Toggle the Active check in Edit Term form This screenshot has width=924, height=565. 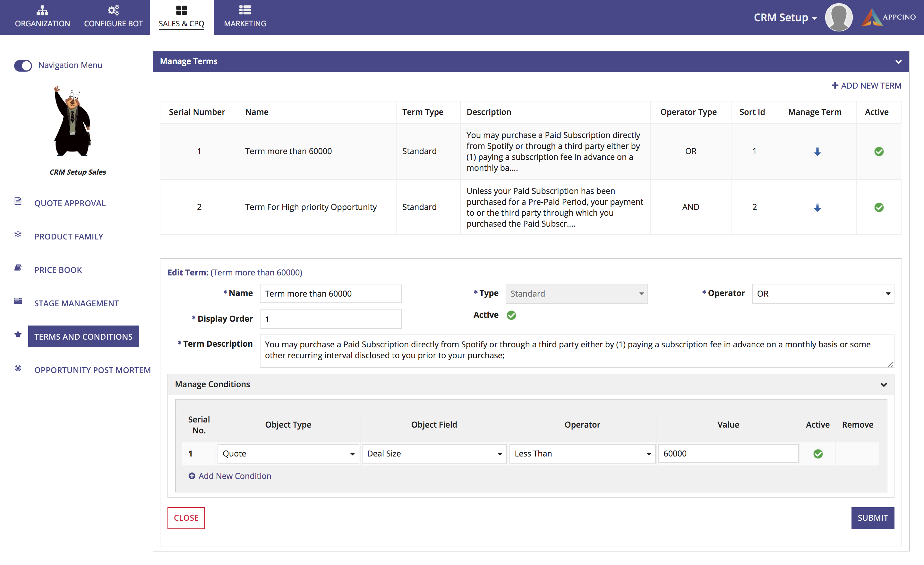pos(511,315)
